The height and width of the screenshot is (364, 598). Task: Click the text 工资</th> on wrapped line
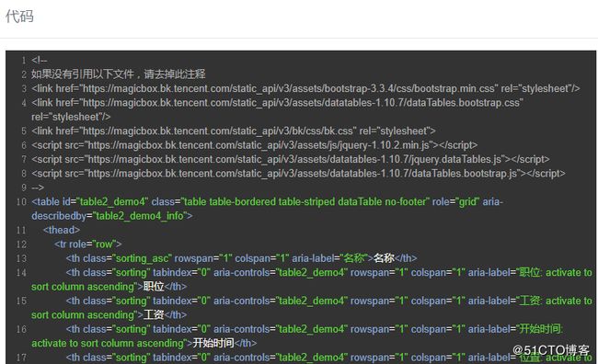[x=165, y=314]
